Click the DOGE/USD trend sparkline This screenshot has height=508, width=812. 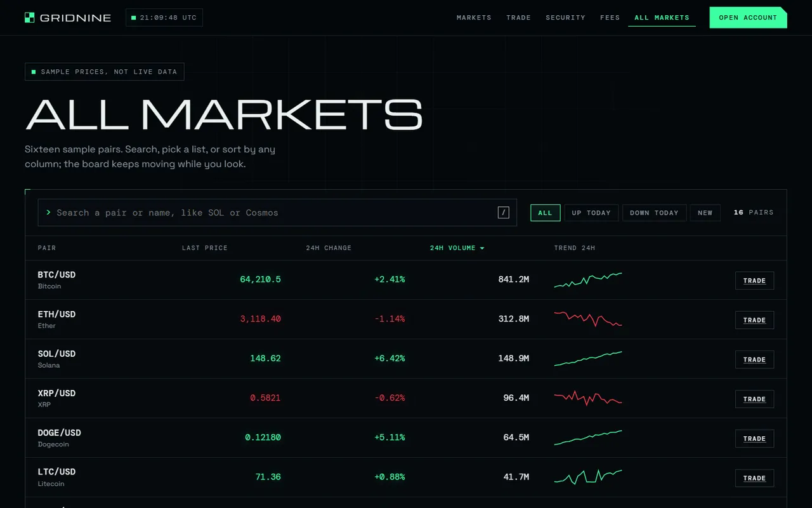click(588, 438)
